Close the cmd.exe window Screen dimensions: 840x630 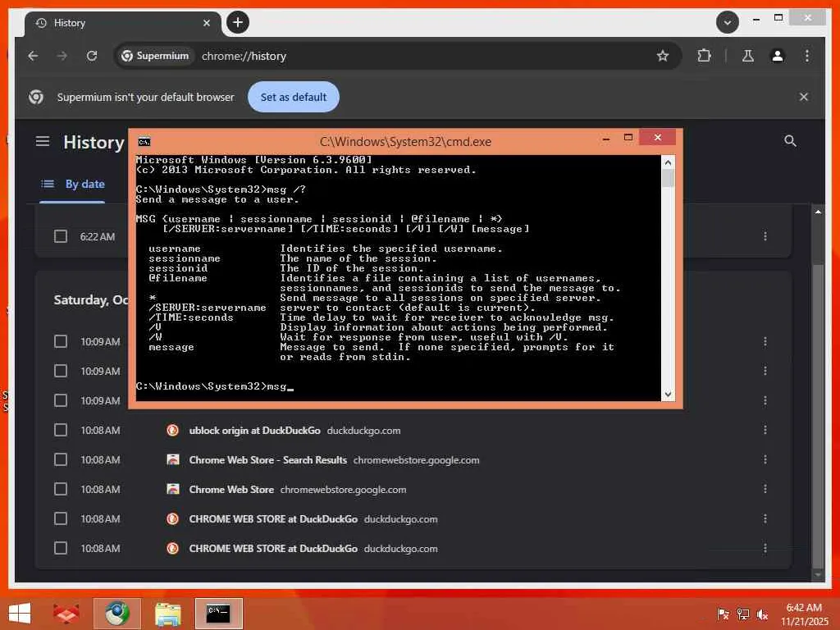click(657, 138)
